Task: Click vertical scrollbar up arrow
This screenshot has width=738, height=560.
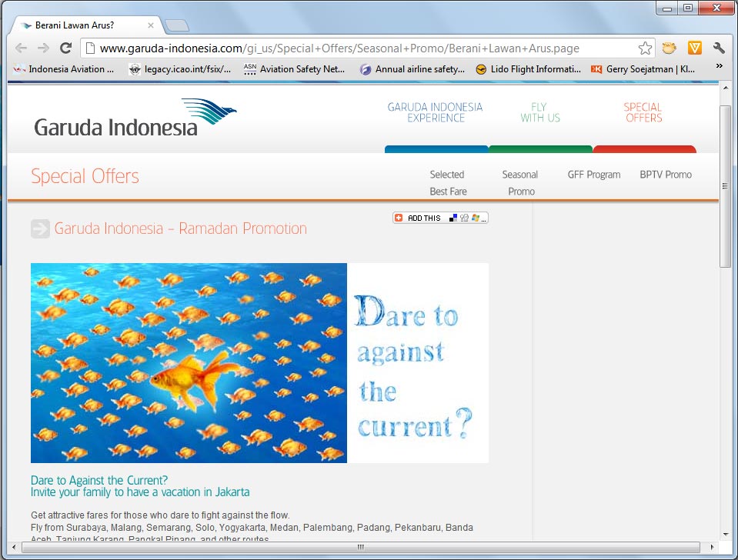Action: point(725,88)
